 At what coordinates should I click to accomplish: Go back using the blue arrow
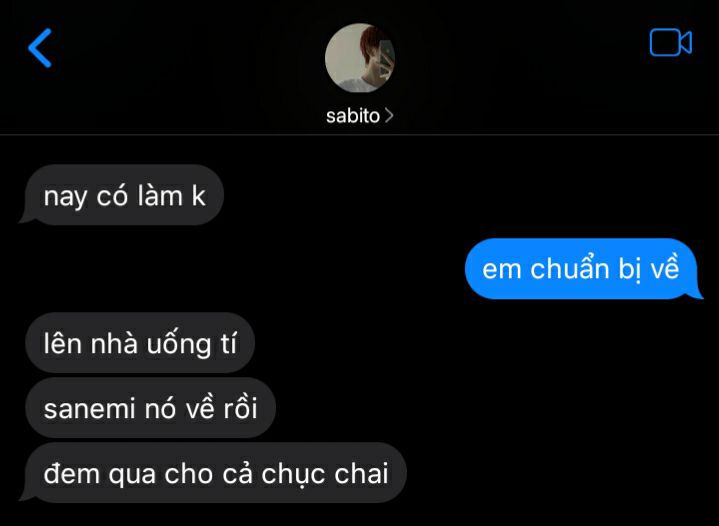40,48
